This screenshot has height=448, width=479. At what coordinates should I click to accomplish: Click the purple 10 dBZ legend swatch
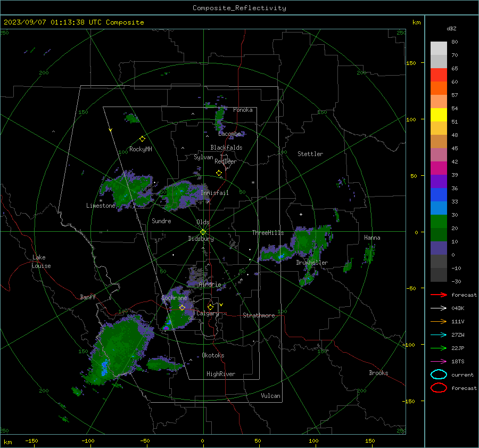(439, 248)
